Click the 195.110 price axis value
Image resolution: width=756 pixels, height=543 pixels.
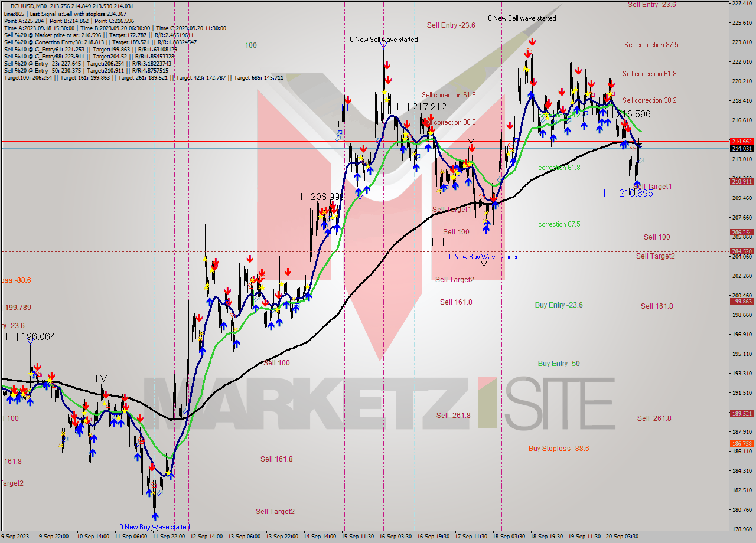742,354
